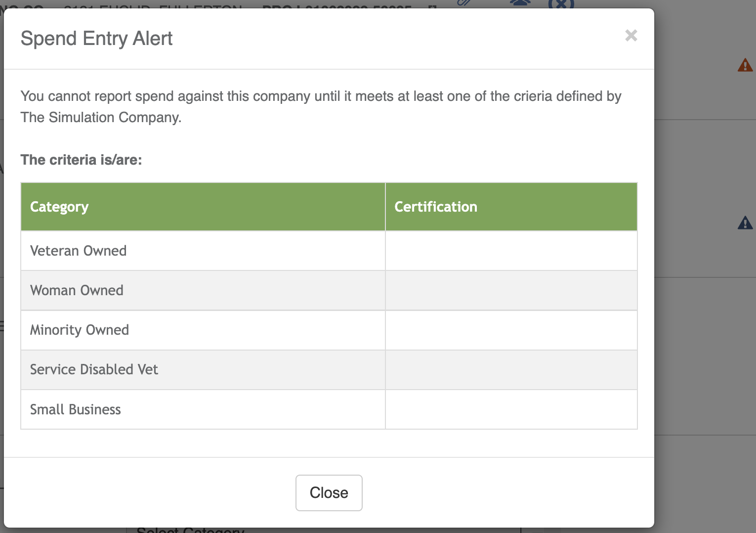Click the Category column header
756x533 pixels.
pos(203,207)
